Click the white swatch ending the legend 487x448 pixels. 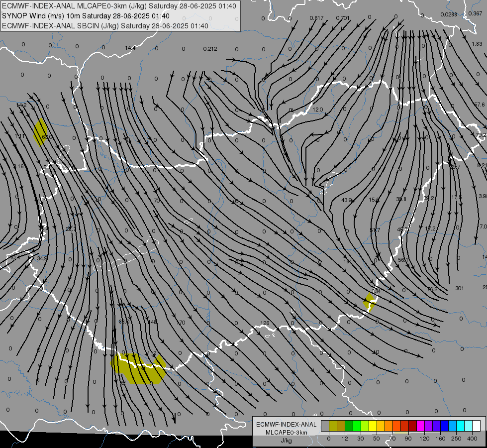477,426
